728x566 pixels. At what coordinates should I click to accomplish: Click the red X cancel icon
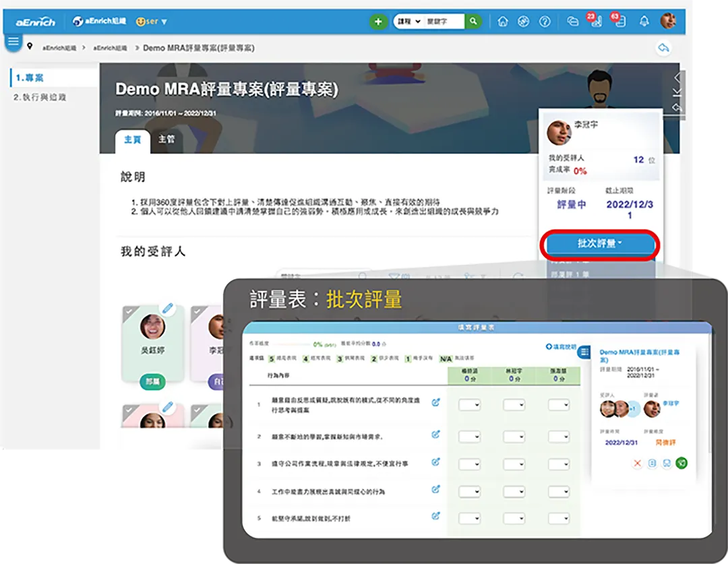pyautogui.click(x=637, y=464)
